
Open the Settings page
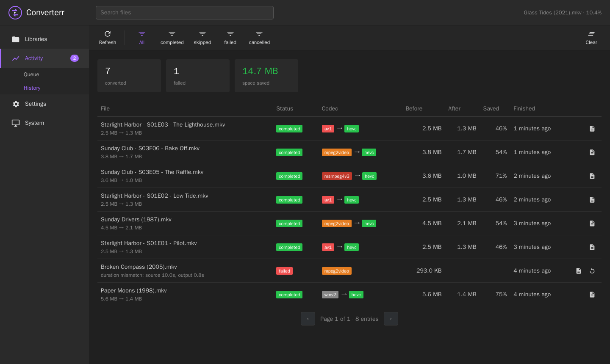pos(44,104)
